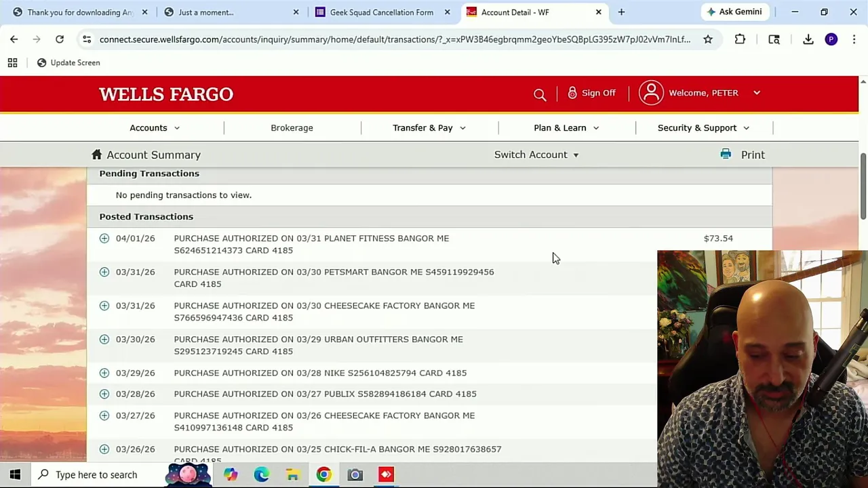Expand the 03/30/26 Urban Outfitters transaction

click(x=104, y=339)
